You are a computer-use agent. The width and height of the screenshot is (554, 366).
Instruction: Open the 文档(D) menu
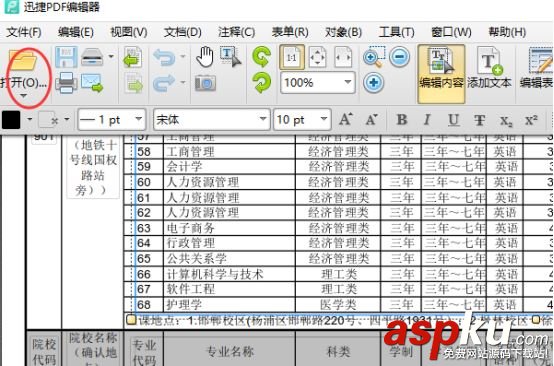(182, 33)
